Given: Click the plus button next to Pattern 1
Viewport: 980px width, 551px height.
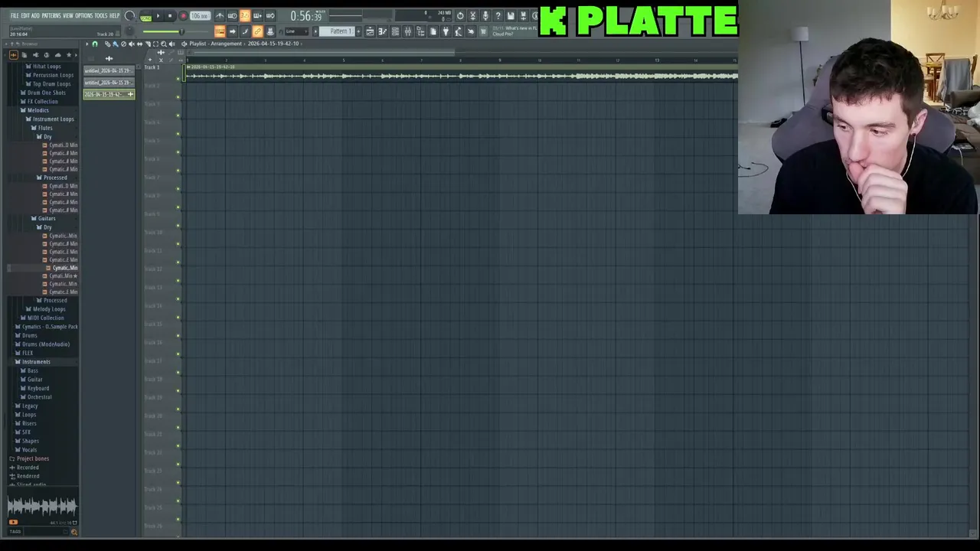Looking at the screenshot, I should point(358,31).
